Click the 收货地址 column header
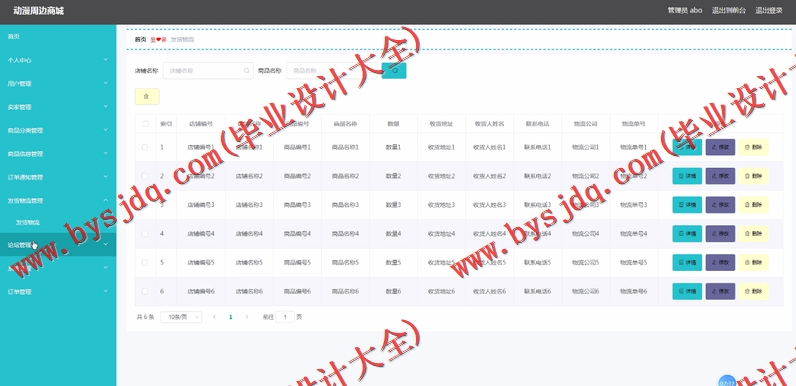796x386 pixels. 441,123
